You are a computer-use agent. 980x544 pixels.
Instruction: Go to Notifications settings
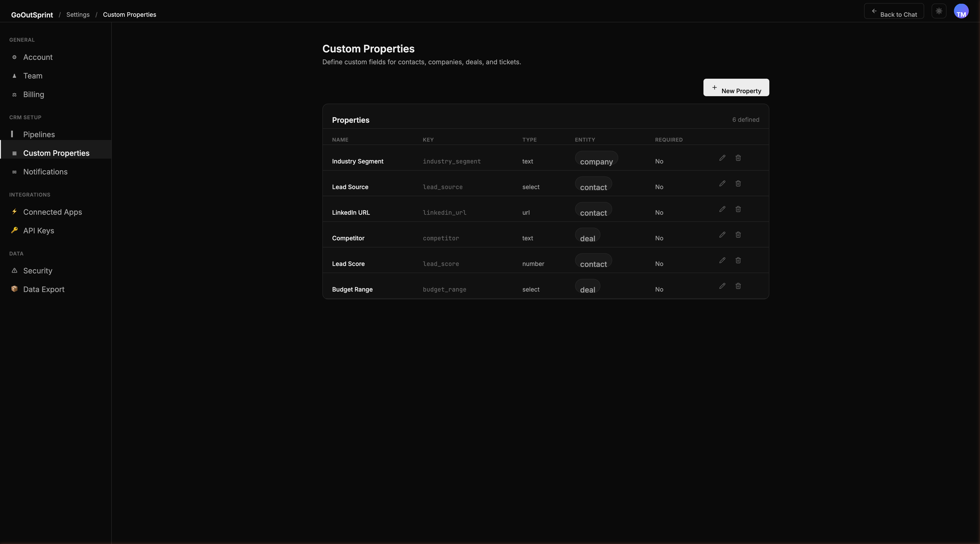coord(45,172)
